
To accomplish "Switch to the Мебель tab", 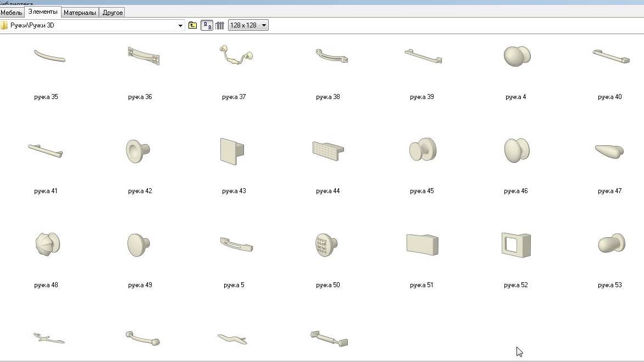I will 12,12.
